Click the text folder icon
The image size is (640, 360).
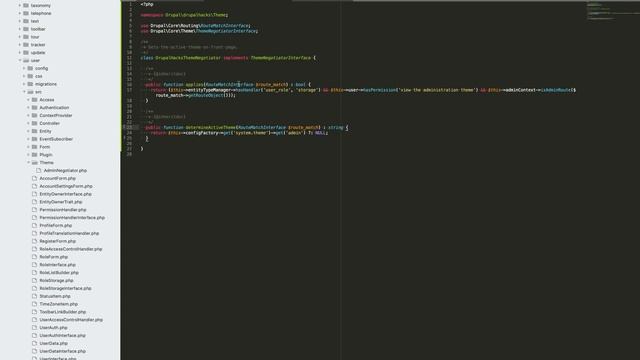(26, 21)
